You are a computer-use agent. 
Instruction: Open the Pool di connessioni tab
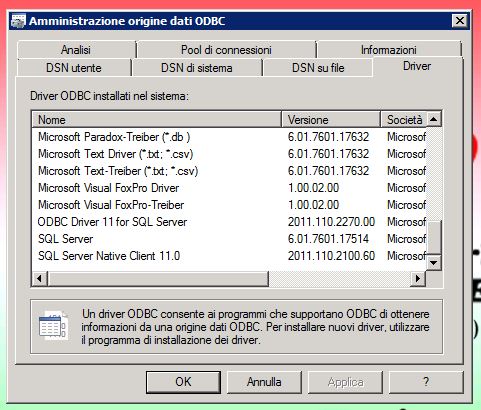[x=226, y=50]
